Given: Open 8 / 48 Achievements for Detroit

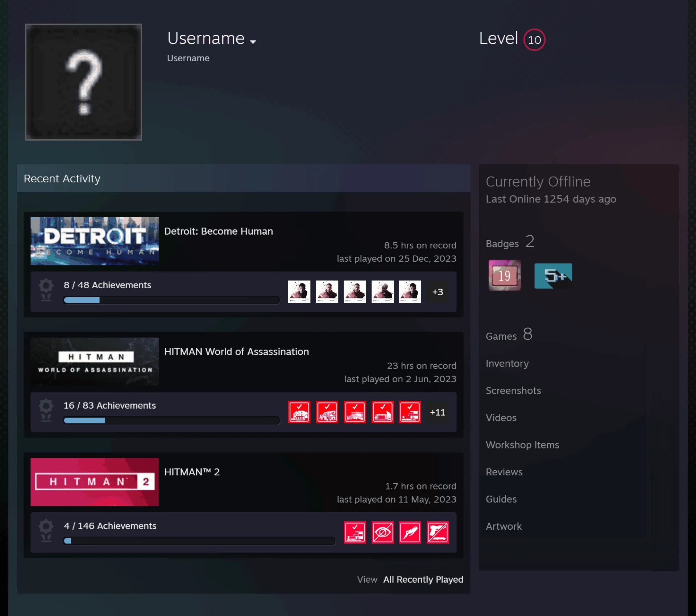Looking at the screenshot, I should click(107, 285).
